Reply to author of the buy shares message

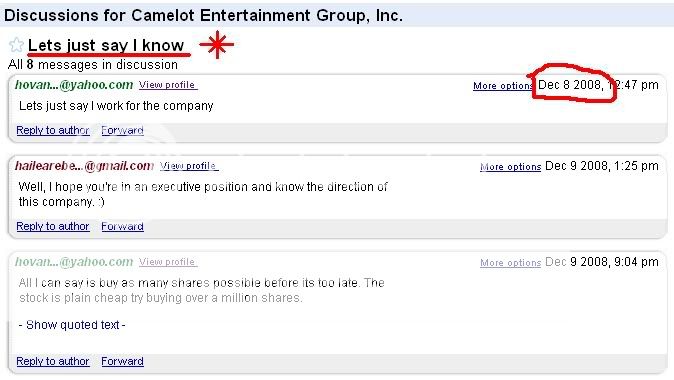pyautogui.click(x=53, y=361)
